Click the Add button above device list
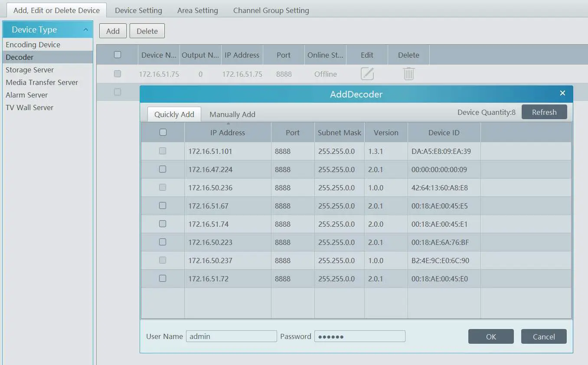Viewport: 588px width, 365px height. [x=113, y=31]
